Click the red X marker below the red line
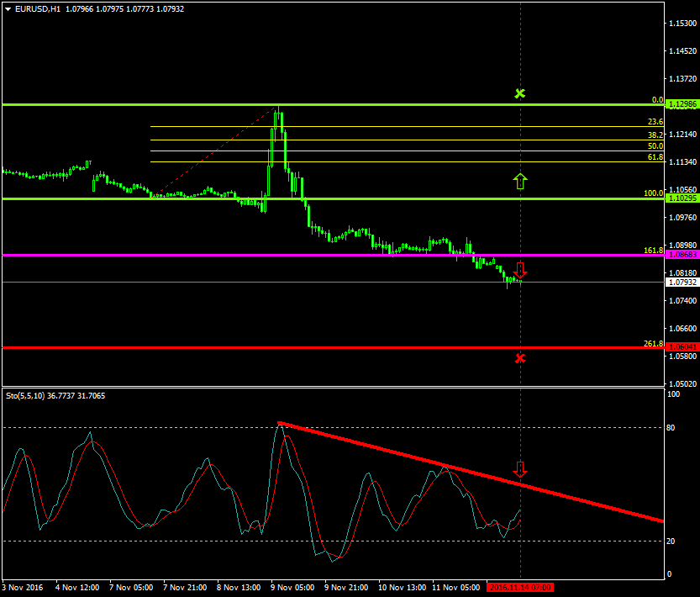The height and width of the screenshot is (597, 700). coord(520,358)
